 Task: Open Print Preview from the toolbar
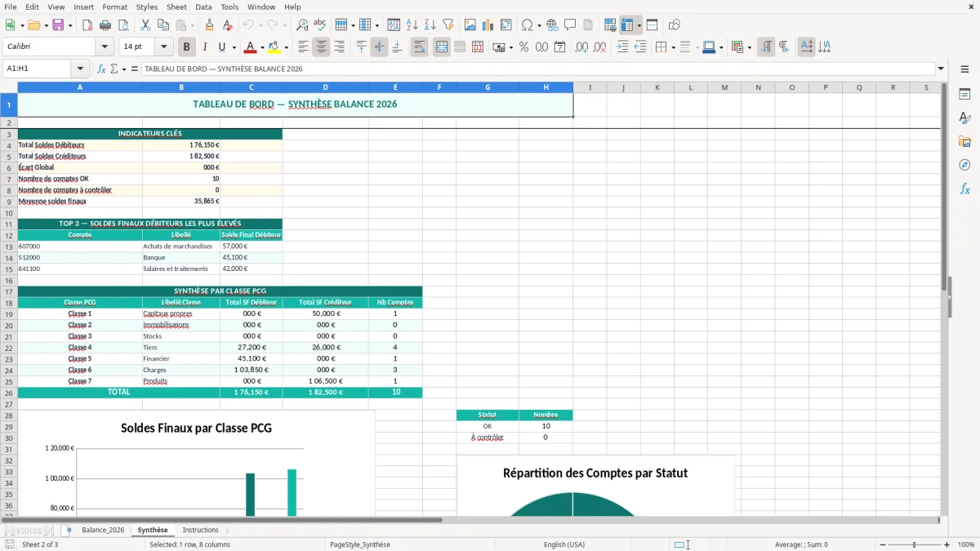[x=123, y=25]
